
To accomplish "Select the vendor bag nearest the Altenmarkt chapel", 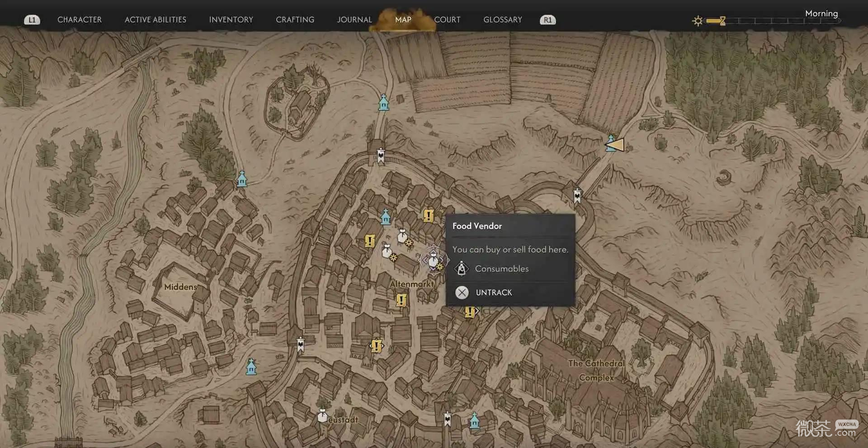I will click(402, 236).
